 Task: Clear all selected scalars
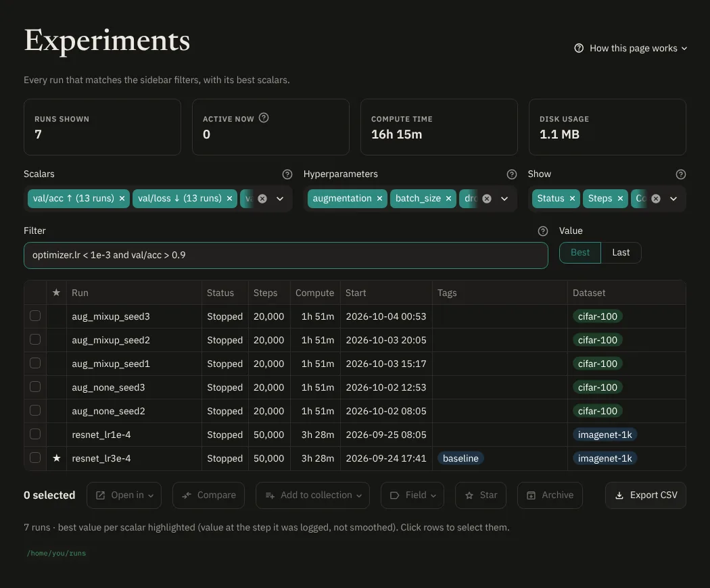pyautogui.click(x=262, y=199)
